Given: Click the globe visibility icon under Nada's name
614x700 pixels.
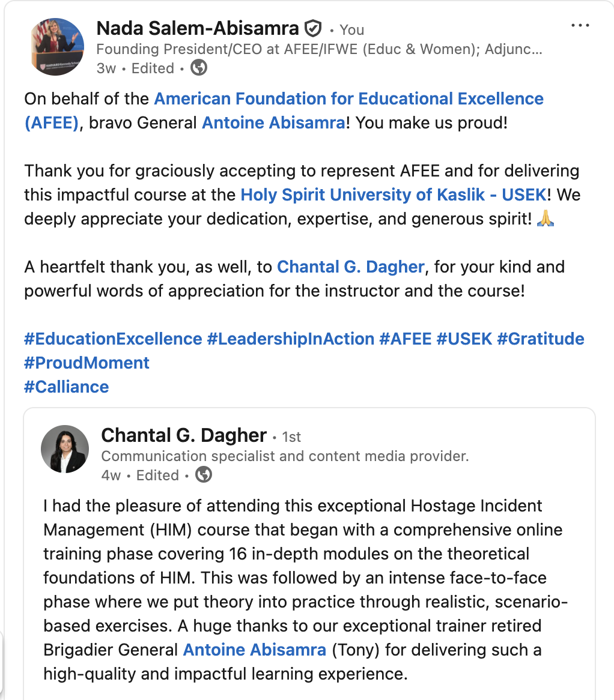Looking at the screenshot, I should [199, 68].
